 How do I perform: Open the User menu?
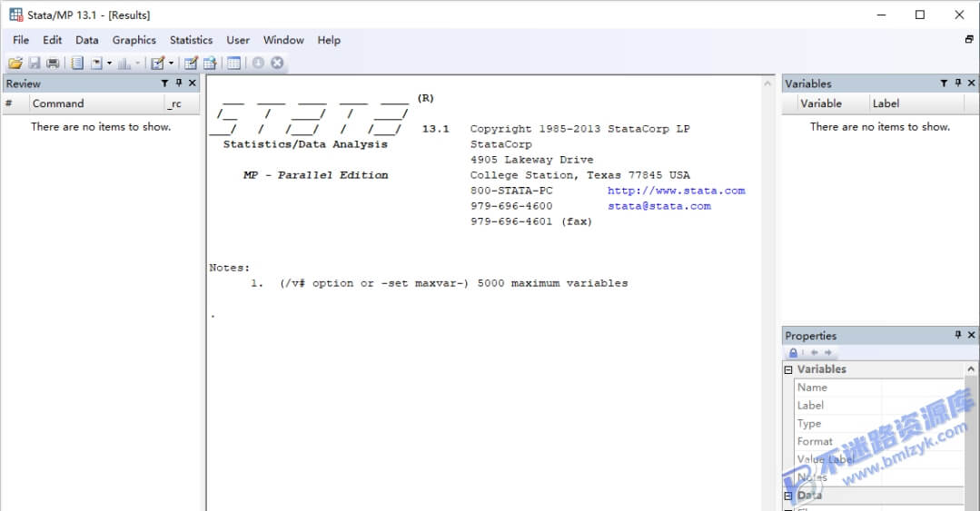(238, 40)
